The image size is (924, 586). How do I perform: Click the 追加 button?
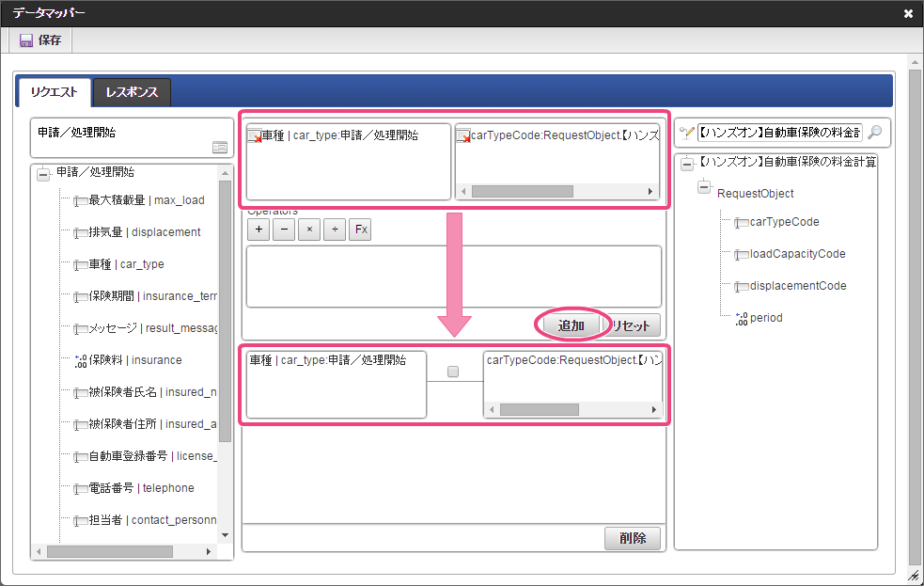(x=571, y=325)
